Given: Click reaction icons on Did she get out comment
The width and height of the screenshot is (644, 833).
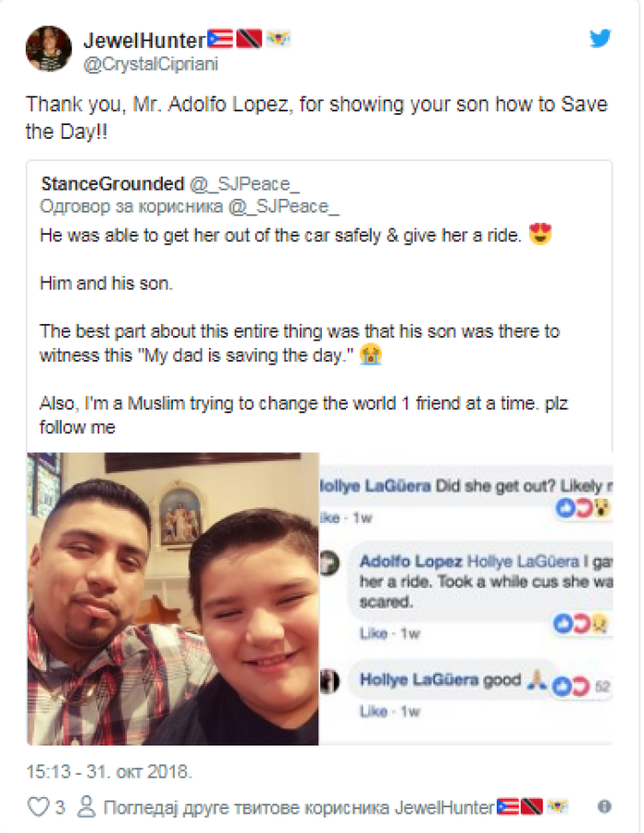Looking at the screenshot, I should (583, 508).
